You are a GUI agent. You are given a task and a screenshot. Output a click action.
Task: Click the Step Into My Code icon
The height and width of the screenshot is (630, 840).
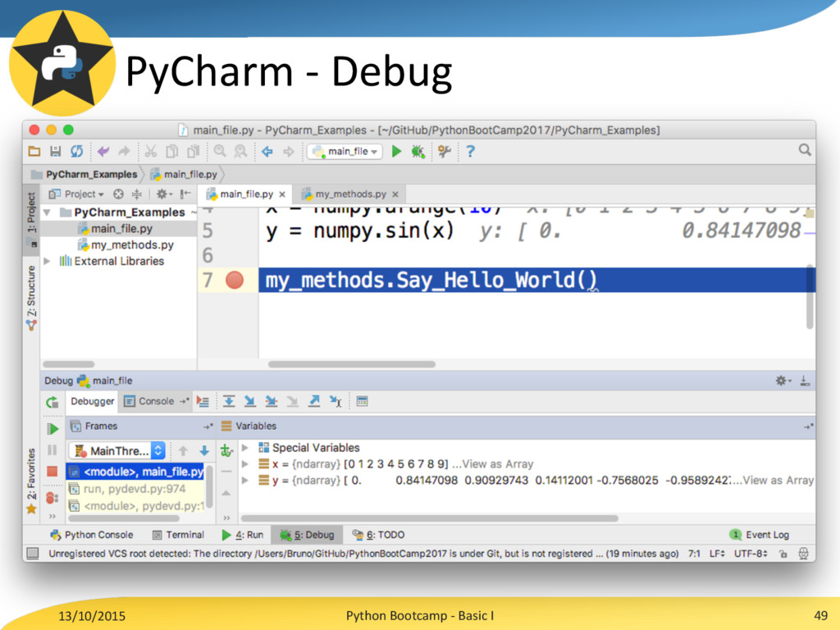pyautogui.click(x=271, y=401)
